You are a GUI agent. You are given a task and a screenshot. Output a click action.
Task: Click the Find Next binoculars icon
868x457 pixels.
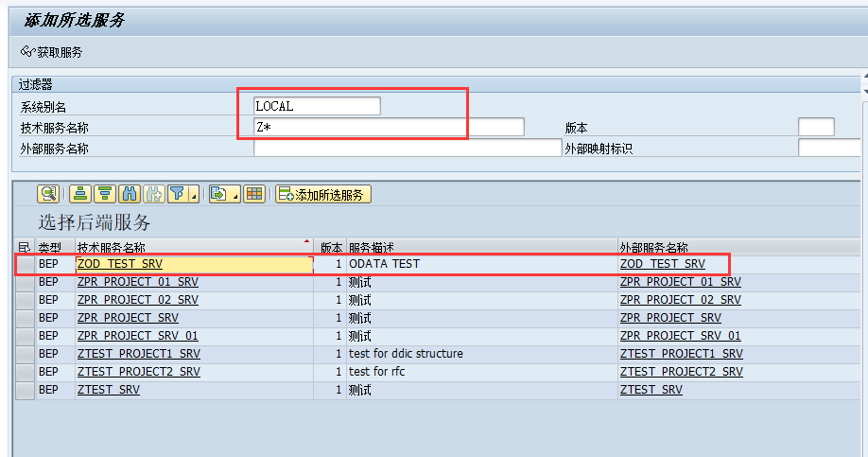[x=153, y=194]
